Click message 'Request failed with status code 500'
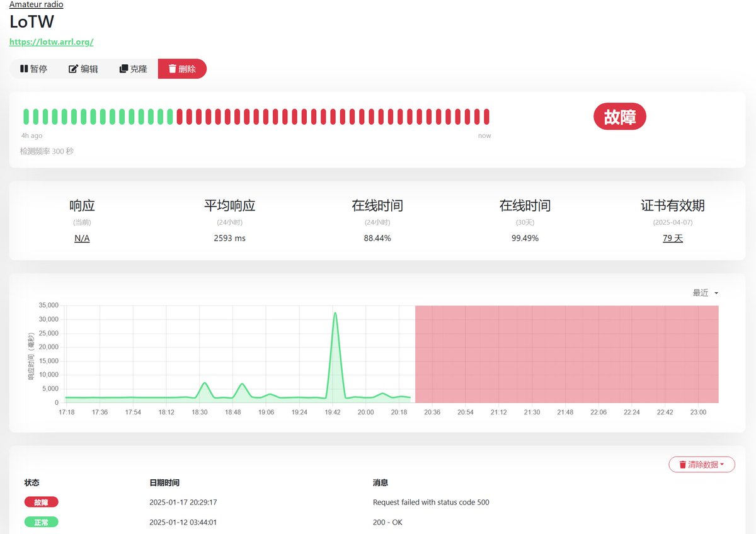 tap(431, 503)
